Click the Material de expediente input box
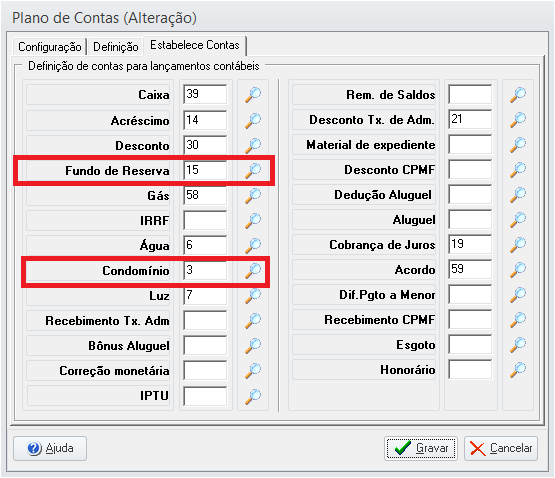Image resolution: width=555 pixels, height=478 pixels. click(470, 144)
